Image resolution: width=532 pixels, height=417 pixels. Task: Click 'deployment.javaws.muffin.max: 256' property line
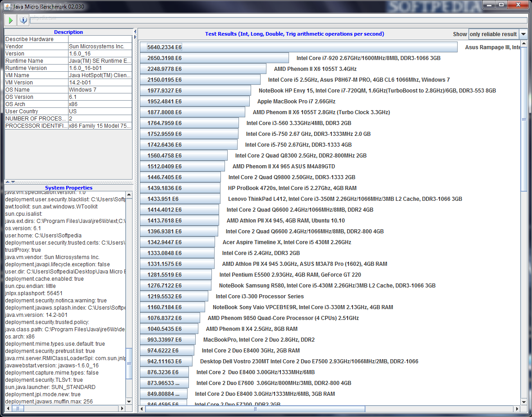[49, 401]
